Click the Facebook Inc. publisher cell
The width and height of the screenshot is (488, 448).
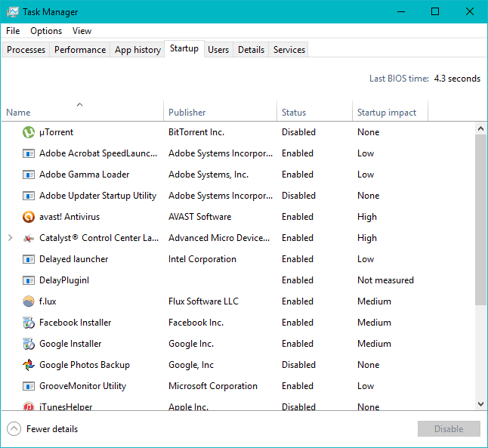coord(196,323)
